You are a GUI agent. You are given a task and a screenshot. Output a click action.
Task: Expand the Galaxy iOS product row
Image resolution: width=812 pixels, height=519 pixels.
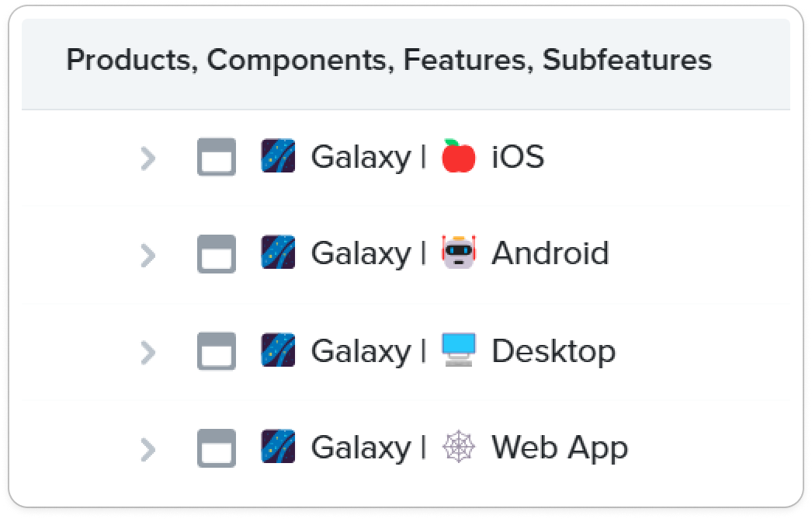pos(148,158)
